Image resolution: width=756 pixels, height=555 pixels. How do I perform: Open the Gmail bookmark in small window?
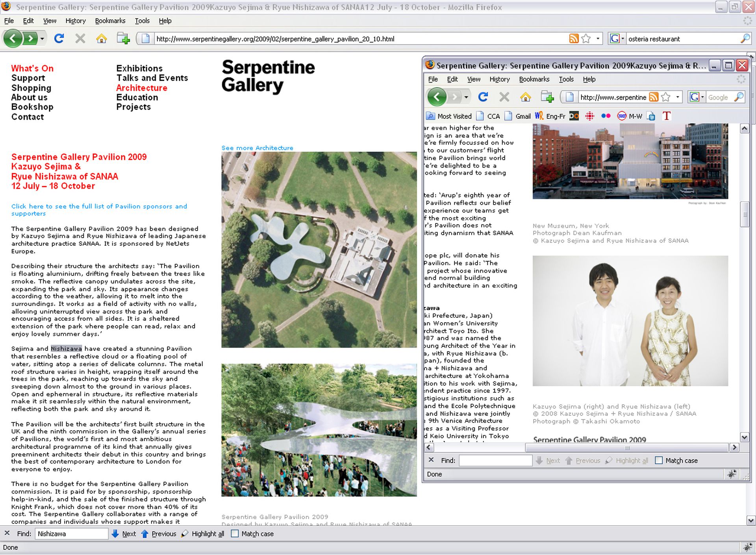click(518, 116)
